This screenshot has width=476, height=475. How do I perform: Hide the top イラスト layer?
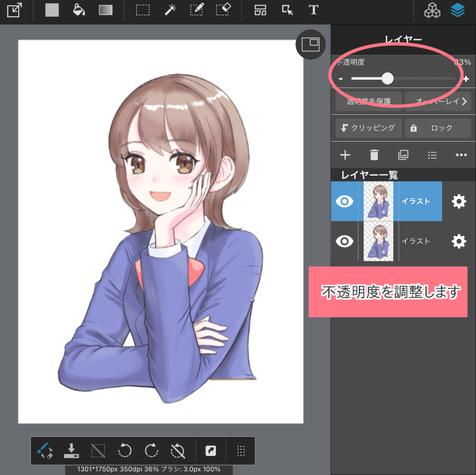click(345, 201)
